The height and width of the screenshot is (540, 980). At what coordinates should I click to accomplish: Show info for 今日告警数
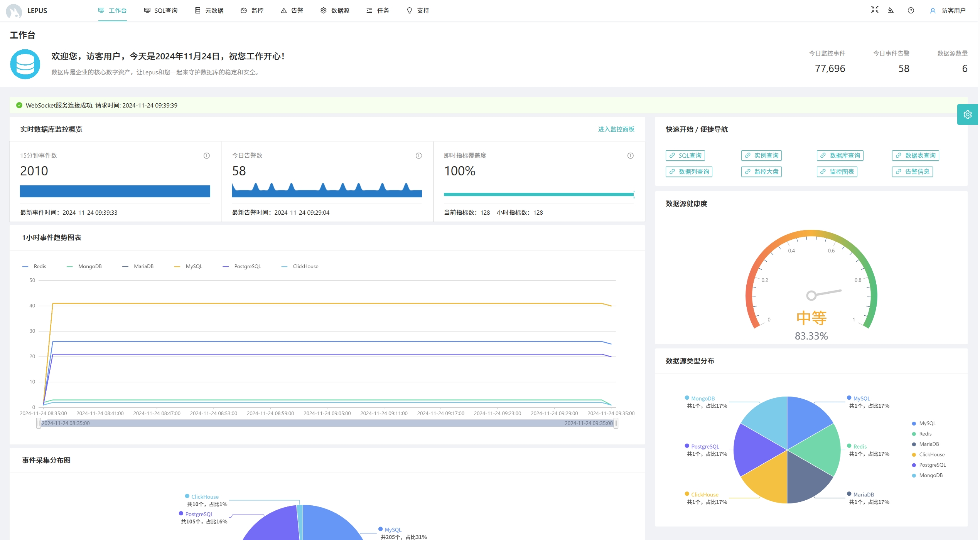(418, 156)
